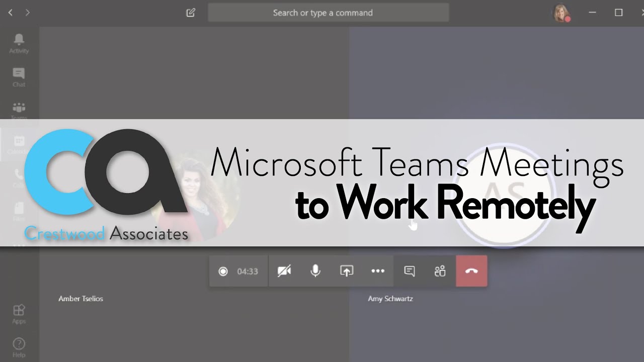644x362 pixels.
Task: Click the 04:33 call timer
Action: tap(248, 271)
